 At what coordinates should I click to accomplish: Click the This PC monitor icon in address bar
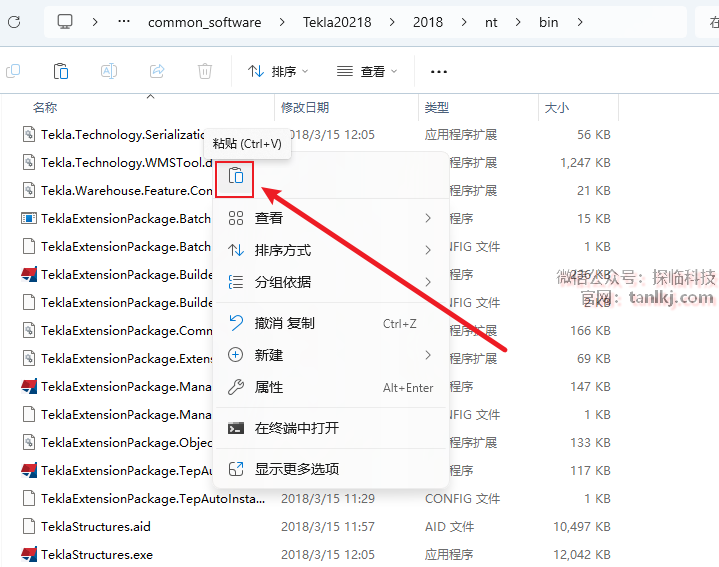point(65,22)
